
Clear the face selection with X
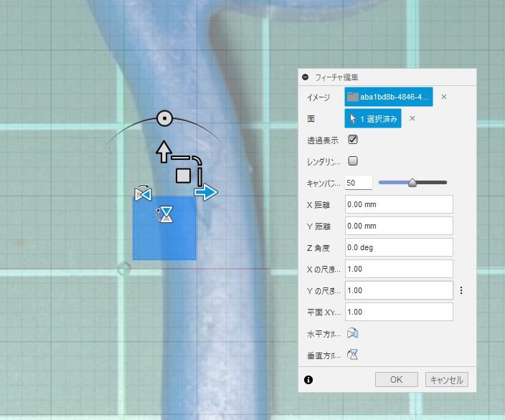click(x=412, y=118)
